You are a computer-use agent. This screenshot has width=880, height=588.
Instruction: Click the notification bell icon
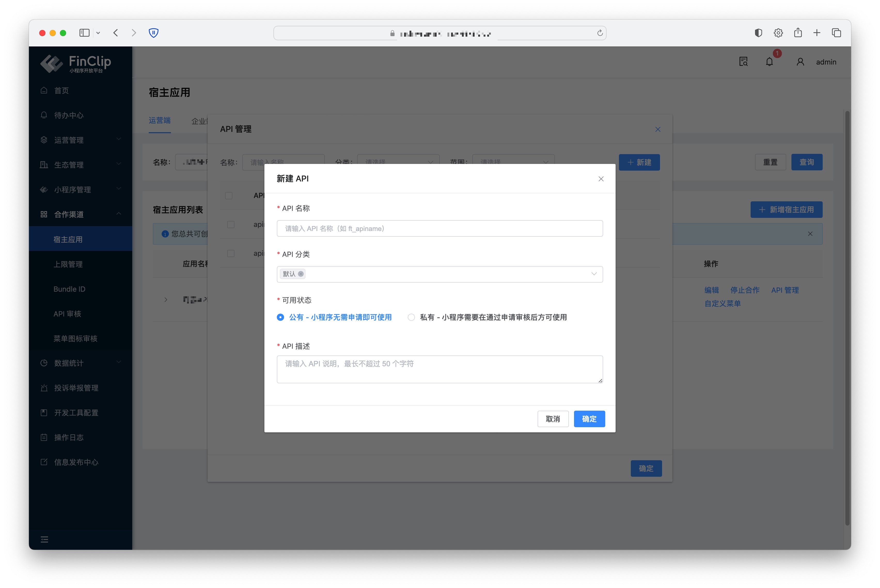pyautogui.click(x=769, y=62)
